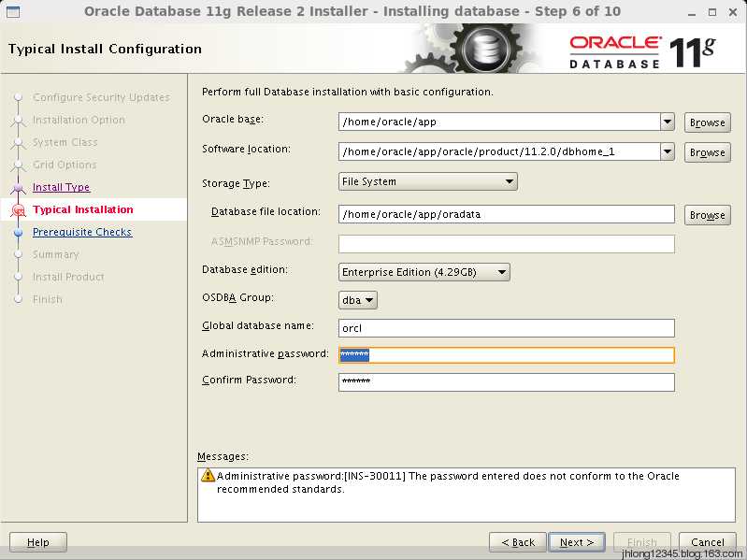Open the Storage Type File System dropdown
747x560 pixels.
pyautogui.click(x=428, y=181)
